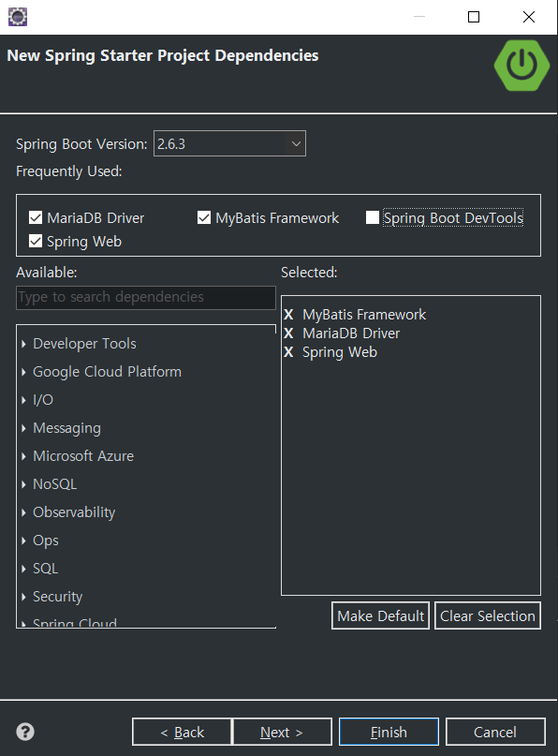This screenshot has width=558, height=756.
Task: Expand the Microsoft Azure category
Action: (x=23, y=456)
